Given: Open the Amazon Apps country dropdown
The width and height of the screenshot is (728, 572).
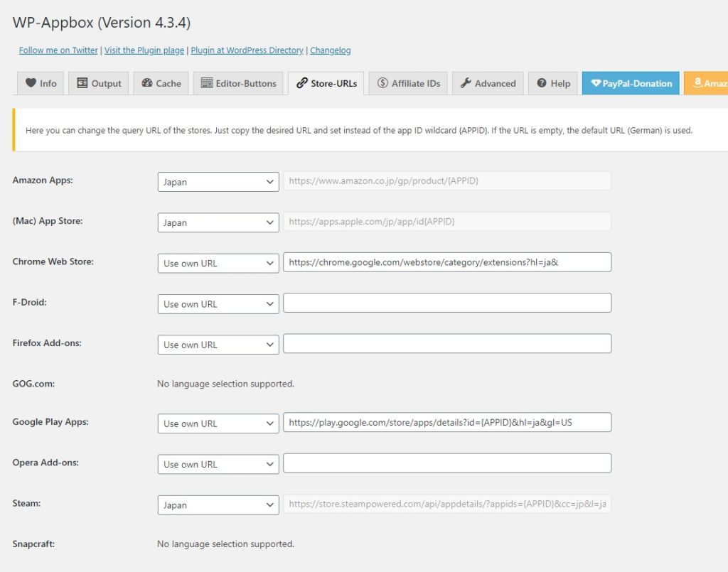Looking at the screenshot, I should [218, 182].
